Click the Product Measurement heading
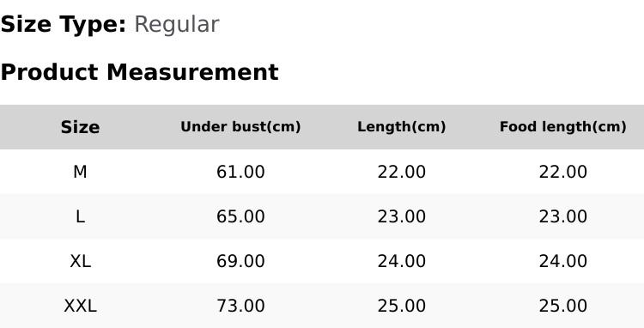644x328 pixels. pos(140,72)
